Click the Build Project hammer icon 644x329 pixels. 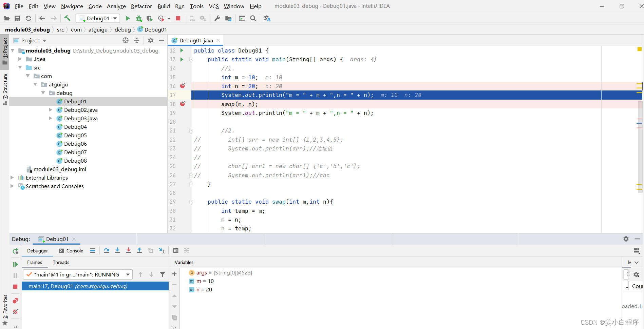67,18
